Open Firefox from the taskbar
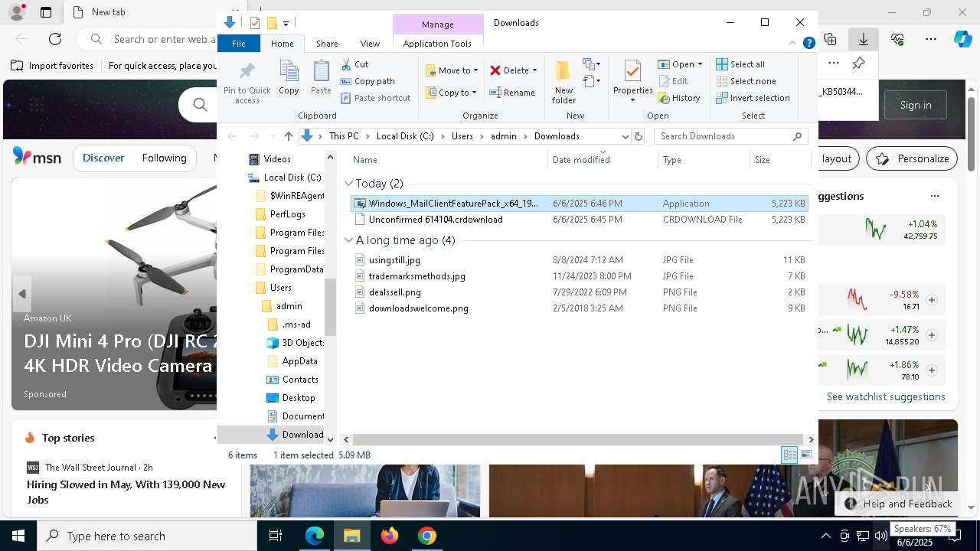Screen dimensions: 980x551 coord(390,536)
